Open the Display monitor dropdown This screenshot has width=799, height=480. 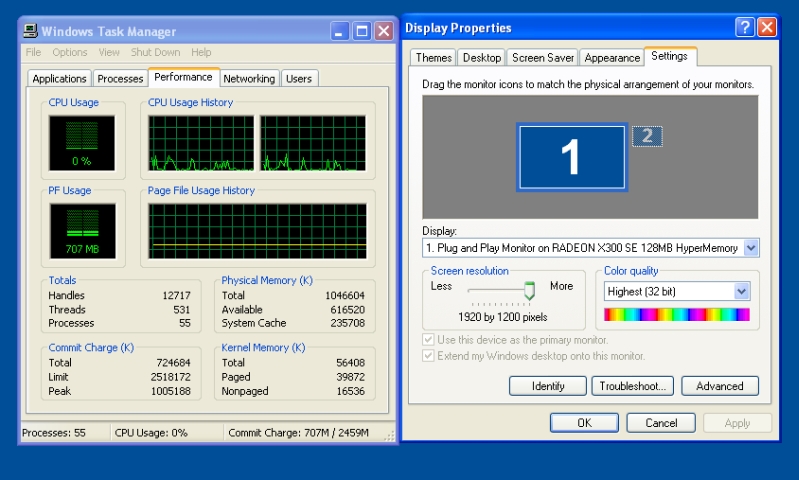pos(751,248)
